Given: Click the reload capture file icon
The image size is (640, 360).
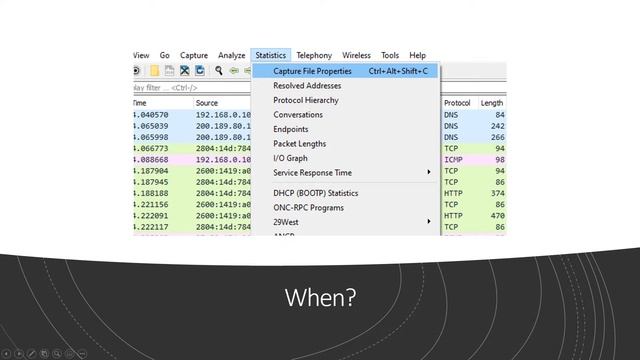Looking at the screenshot, I should [200, 71].
